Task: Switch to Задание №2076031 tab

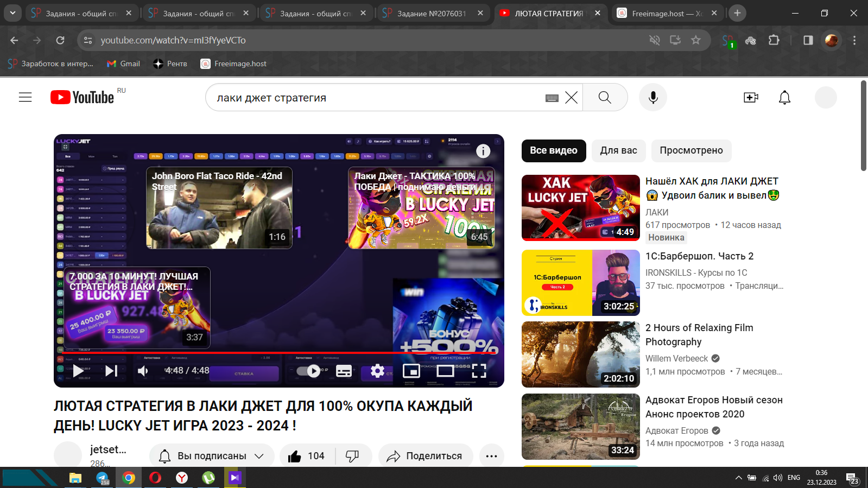Action: [433, 13]
